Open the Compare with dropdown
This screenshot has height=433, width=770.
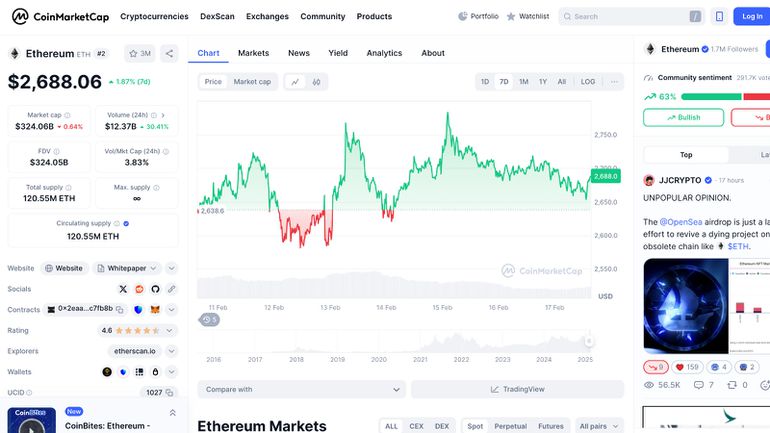(x=300, y=389)
